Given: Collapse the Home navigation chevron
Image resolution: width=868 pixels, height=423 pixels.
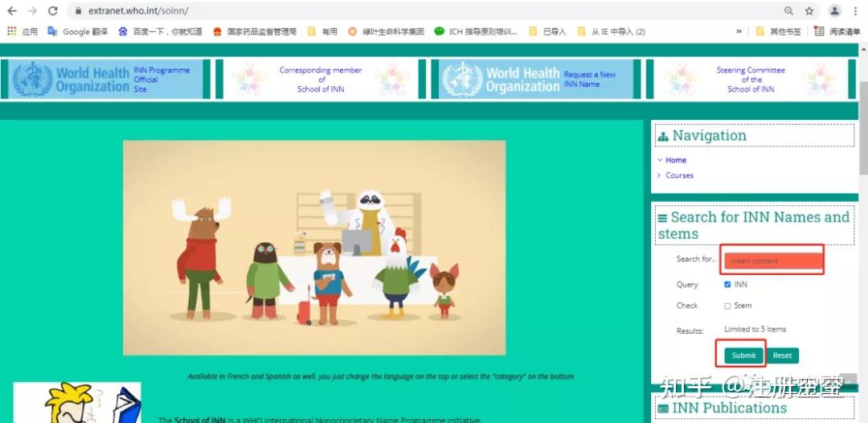Looking at the screenshot, I should (660, 160).
